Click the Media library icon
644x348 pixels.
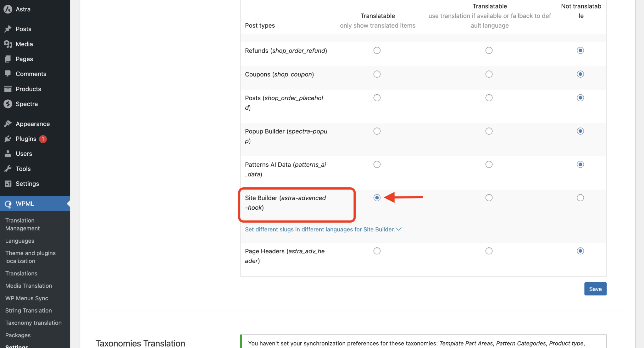(8, 44)
